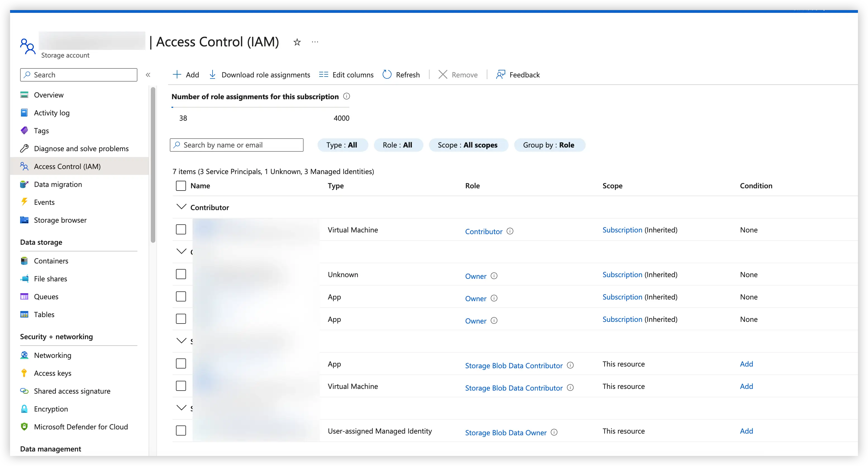Click the Tags icon in sidebar
Viewport: 868px width, 466px height.
click(x=24, y=131)
